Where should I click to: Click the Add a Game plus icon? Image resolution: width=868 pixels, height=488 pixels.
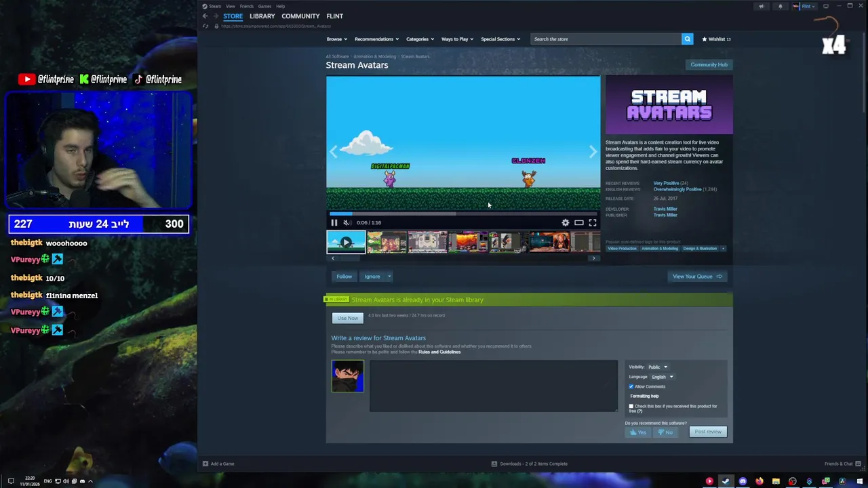click(x=205, y=464)
